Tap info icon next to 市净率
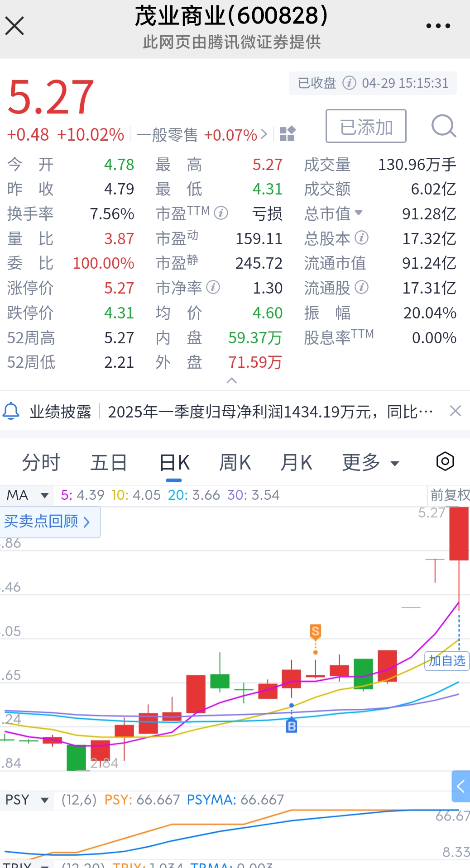This screenshot has width=470, height=868. coord(213,287)
